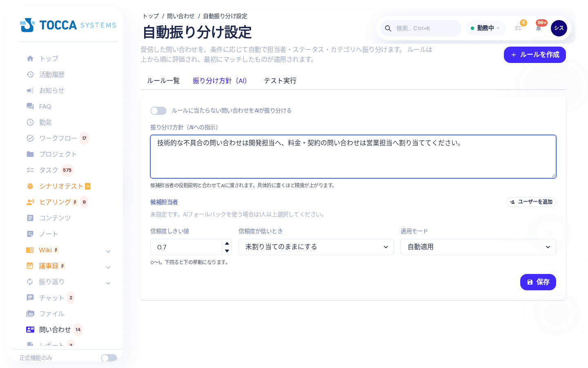Open 勤務中 status dropdown
Image resolution: width=588 pixels, height=368 pixels.
pyautogui.click(x=486, y=28)
